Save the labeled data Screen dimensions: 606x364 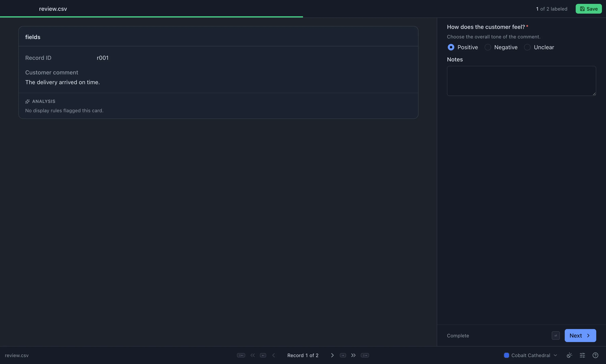pyautogui.click(x=588, y=9)
